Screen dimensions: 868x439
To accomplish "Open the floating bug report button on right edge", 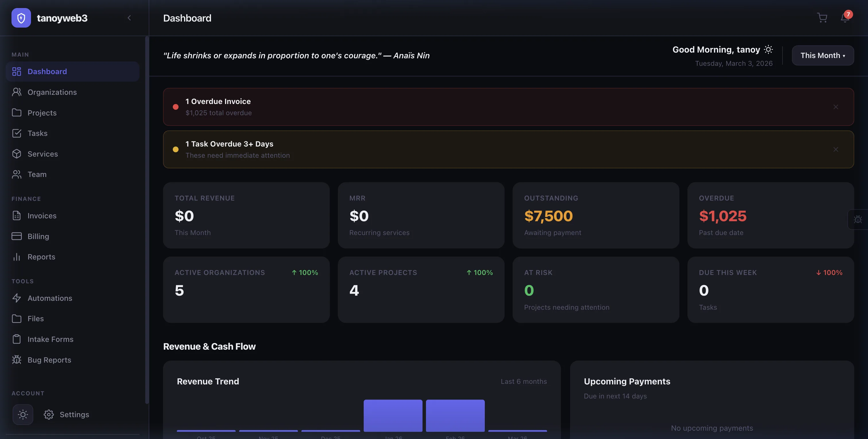I will [858, 219].
